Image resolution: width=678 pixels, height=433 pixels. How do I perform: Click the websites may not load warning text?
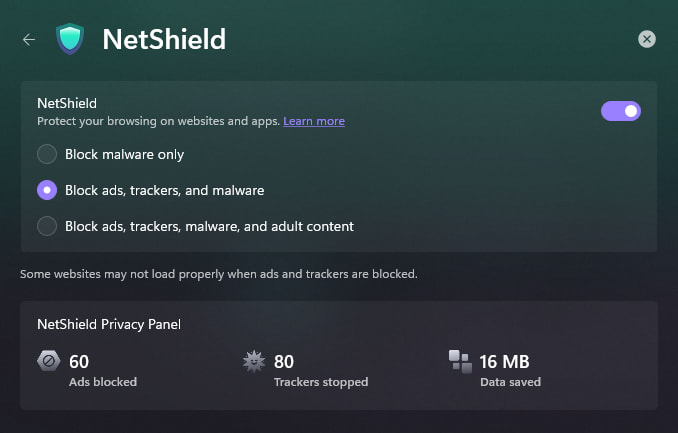(218, 273)
